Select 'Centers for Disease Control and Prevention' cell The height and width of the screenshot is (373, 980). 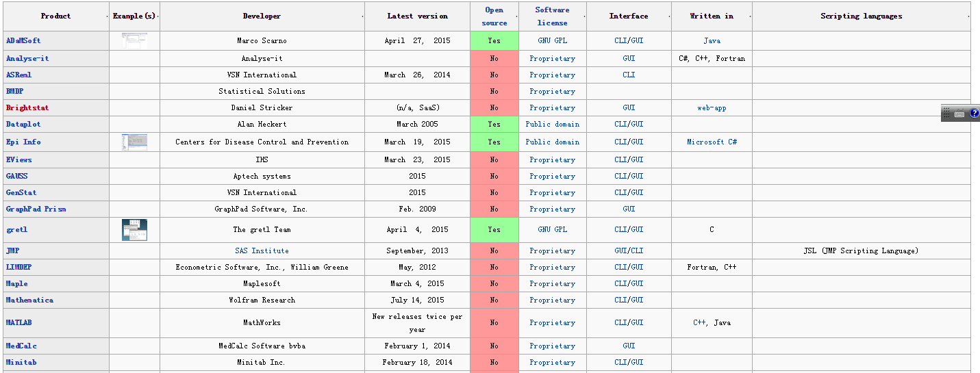click(x=262, y=142)
